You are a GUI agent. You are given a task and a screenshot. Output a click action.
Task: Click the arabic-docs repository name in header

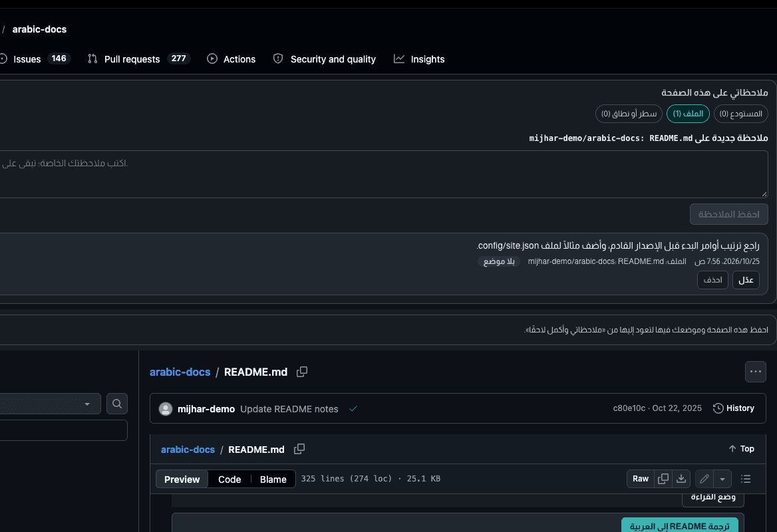point(40,29)
